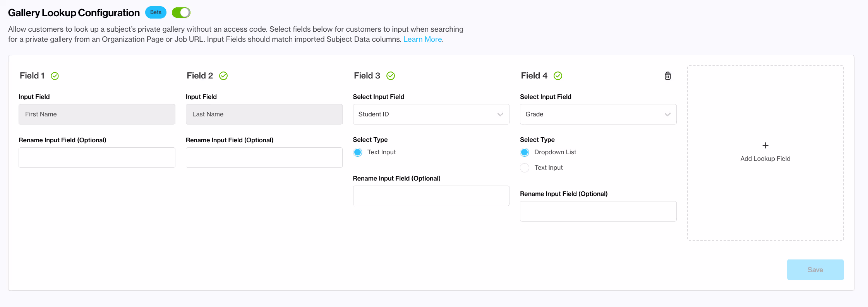Image resolution: width=868 pixels, height=307 pixels.
Task: Toggle the Gallery Lookup Configuration switch
Action: click(x=181, y=13)
